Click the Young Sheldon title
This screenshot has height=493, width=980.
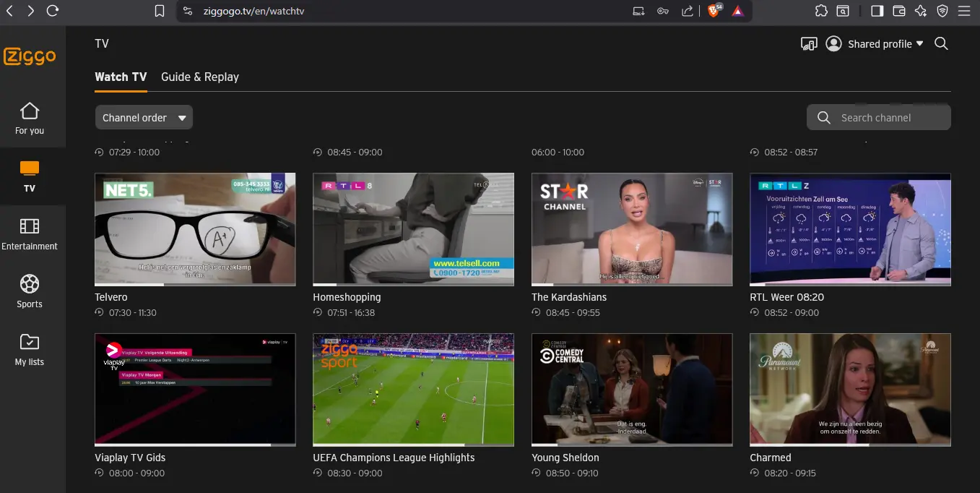(x=565, y=458)
